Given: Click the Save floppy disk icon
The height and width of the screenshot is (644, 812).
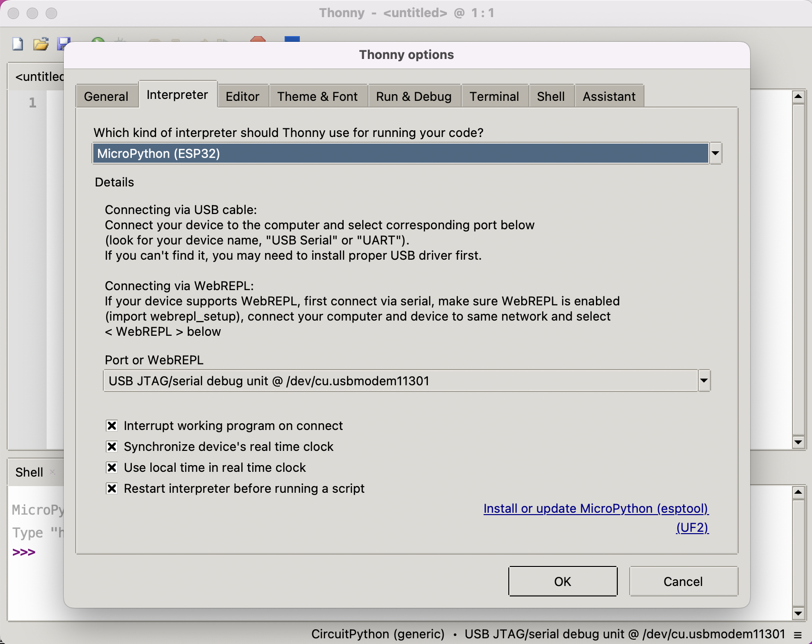Looking at the screenshot, I should pos(63,44).
